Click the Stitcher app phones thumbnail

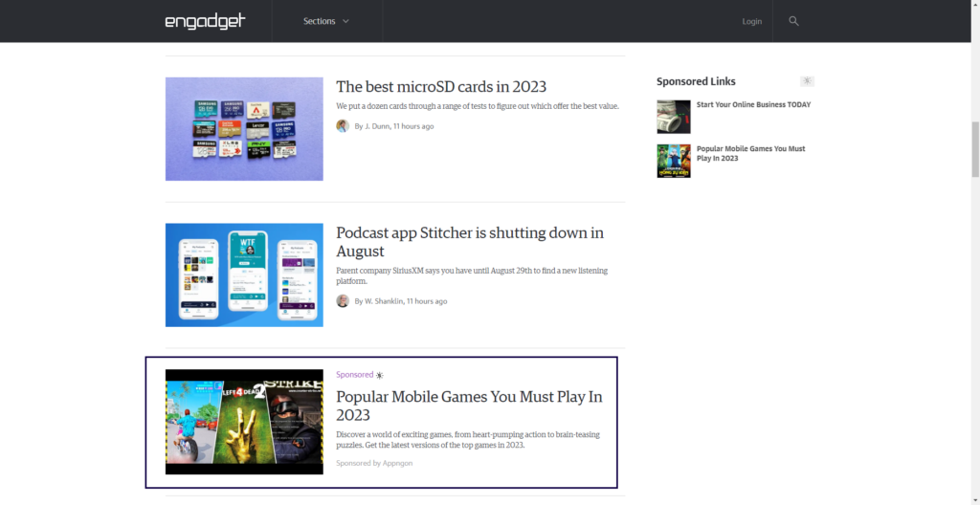click(x=244, y=275)
